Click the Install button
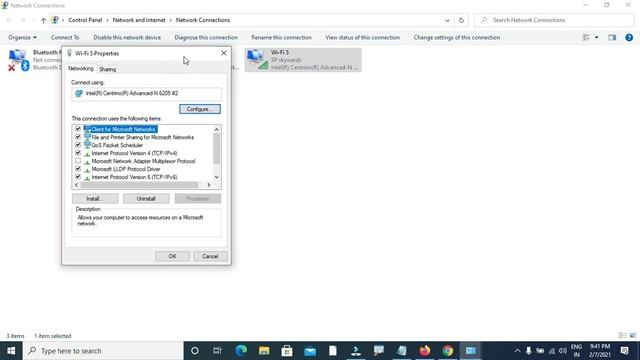Image resolution: width=640 pixels, height=360 pixels. [95, 198]
